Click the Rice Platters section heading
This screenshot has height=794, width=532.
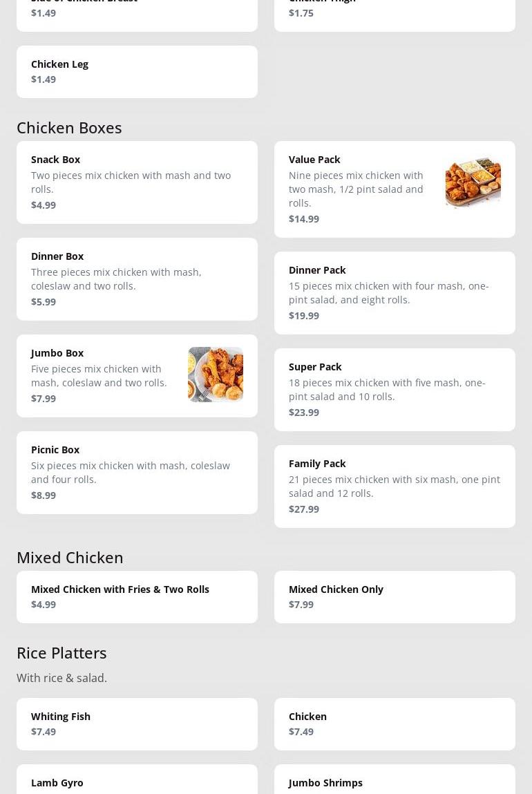tap(61, 653)
